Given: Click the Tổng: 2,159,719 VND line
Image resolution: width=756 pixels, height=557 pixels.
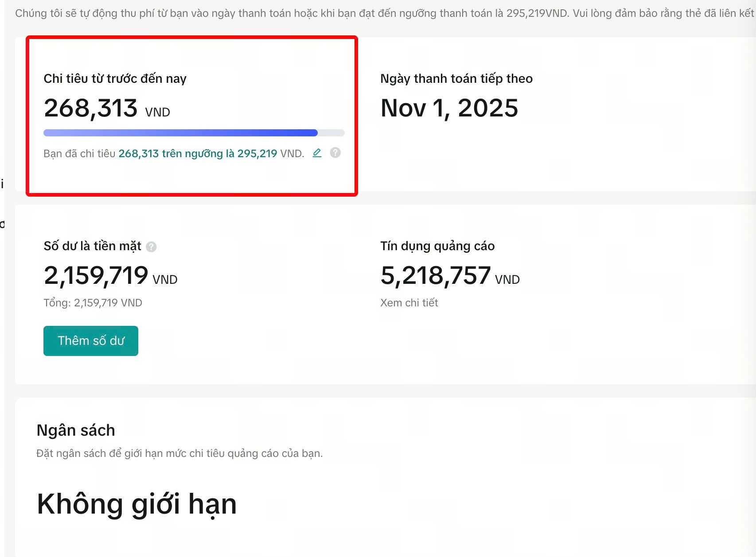Looking at the screenshot, I should click(93, 303).
